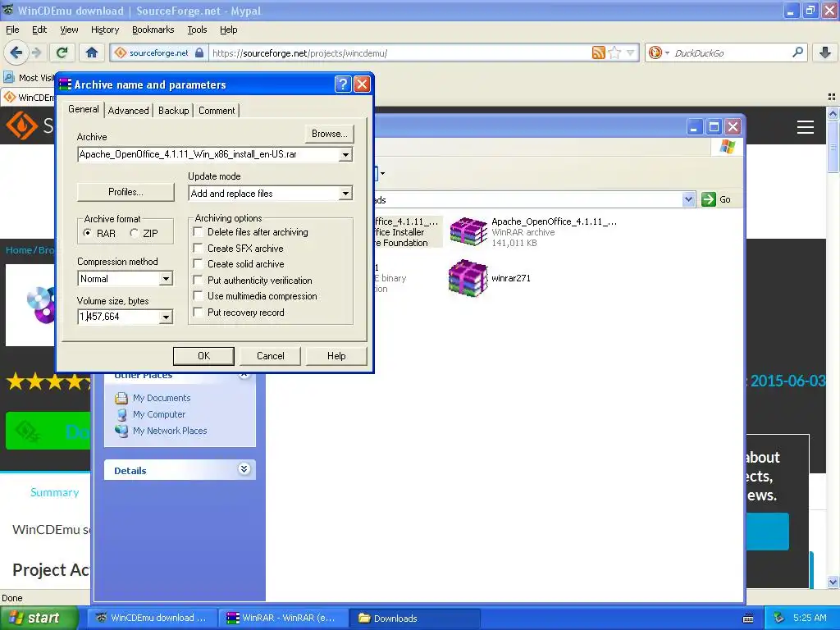Select the ZIP archive format radio
Screen dimensions: 840x630
(134, 233)
